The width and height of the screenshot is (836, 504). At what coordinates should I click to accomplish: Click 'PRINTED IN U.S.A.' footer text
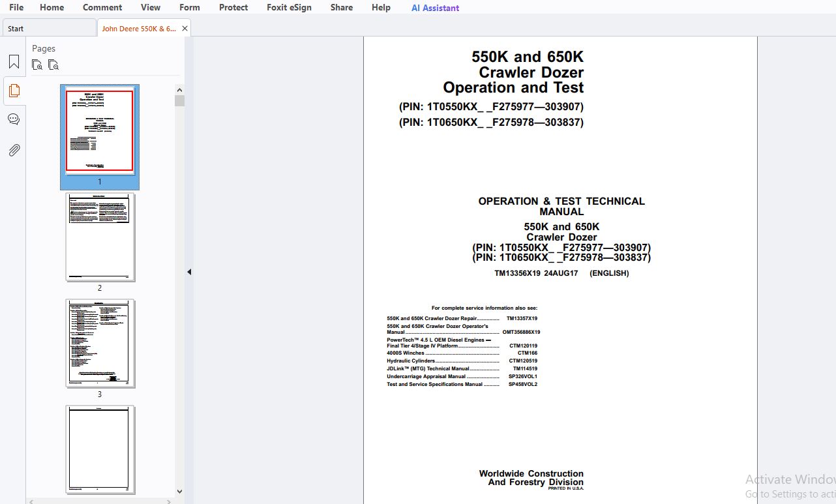click(x=566, y=488)
